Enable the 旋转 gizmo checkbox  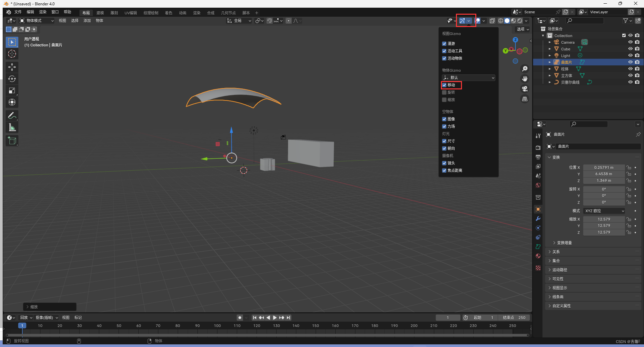(444, 92)
